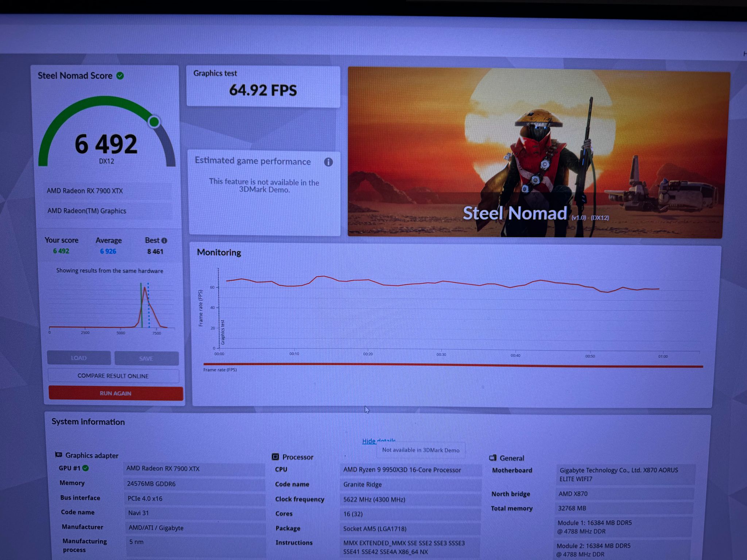The width and height of the screenshot is (747, 560).
Task: Click the Processor section chip icon
Action: 275,457
